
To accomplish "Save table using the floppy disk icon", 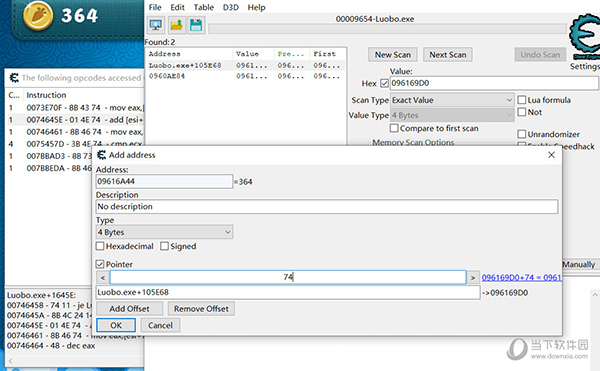I will click(196, 26).
